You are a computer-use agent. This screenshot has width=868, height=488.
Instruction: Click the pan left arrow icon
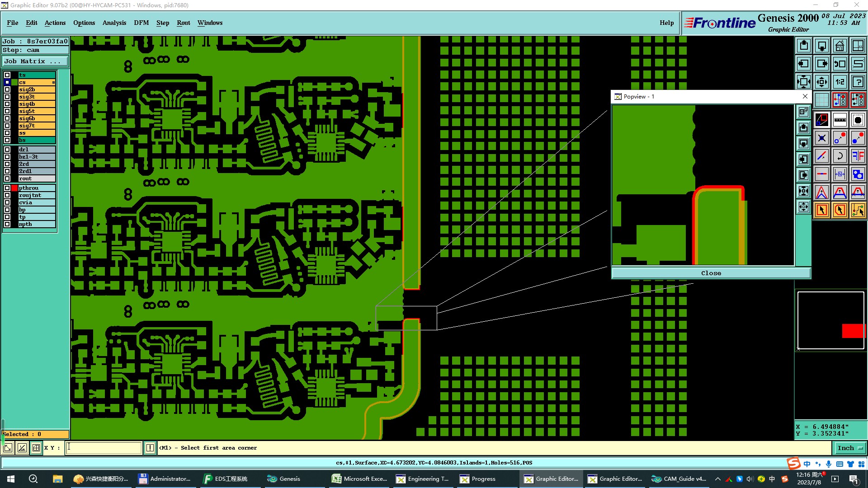pyautogui.click(x=803, y=64)
